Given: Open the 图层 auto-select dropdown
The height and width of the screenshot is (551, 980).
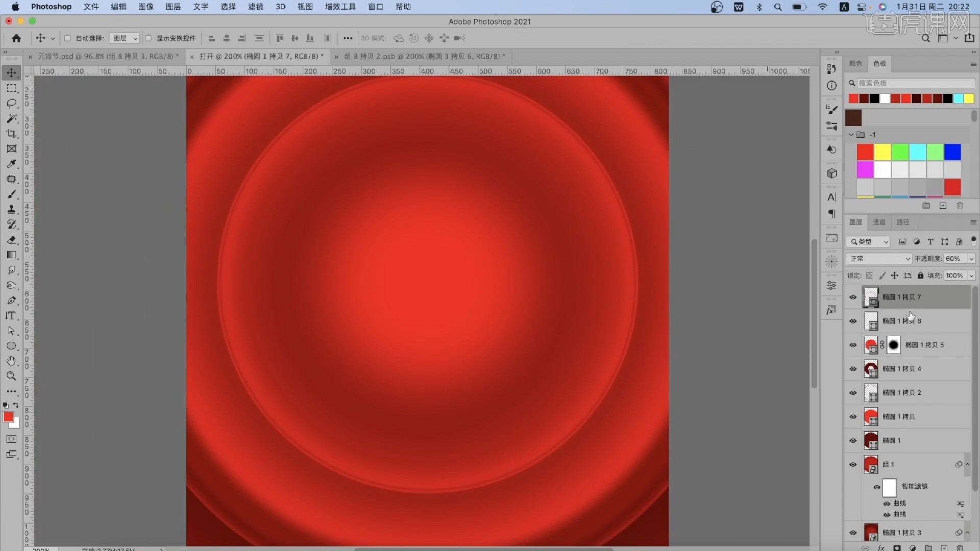Looking at the screenshot, I should point(125,38).
